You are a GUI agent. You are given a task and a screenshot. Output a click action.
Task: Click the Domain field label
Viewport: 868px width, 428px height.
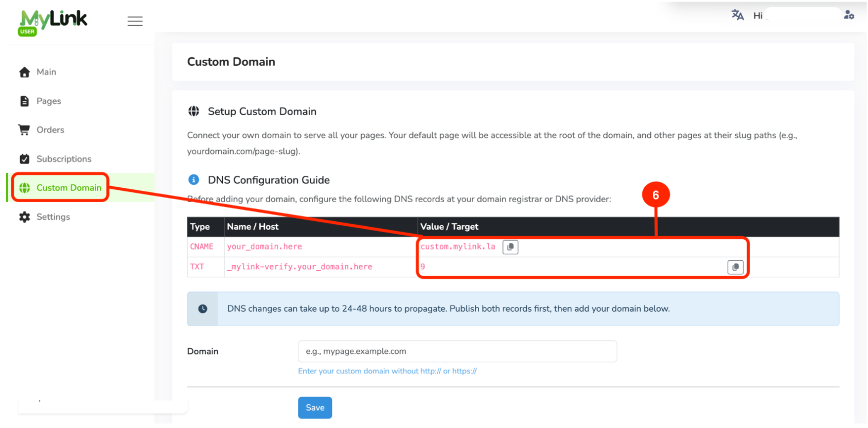click(203, 351)
